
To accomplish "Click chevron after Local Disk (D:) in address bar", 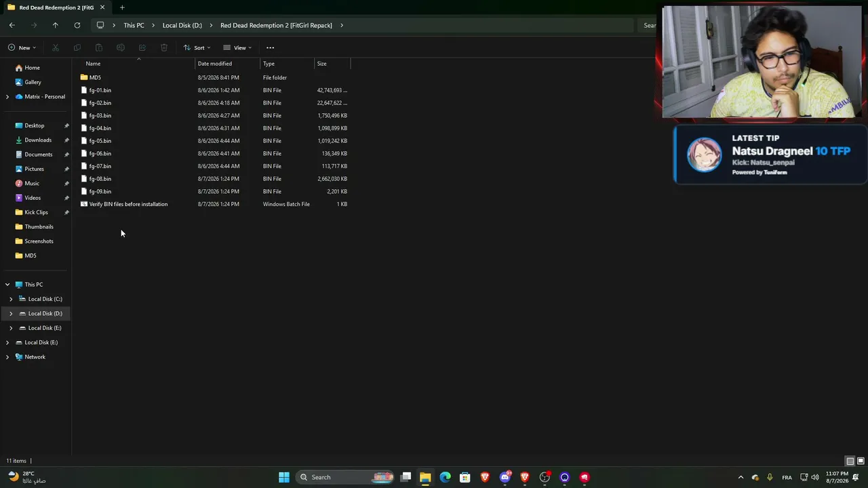I will (212, 25).
